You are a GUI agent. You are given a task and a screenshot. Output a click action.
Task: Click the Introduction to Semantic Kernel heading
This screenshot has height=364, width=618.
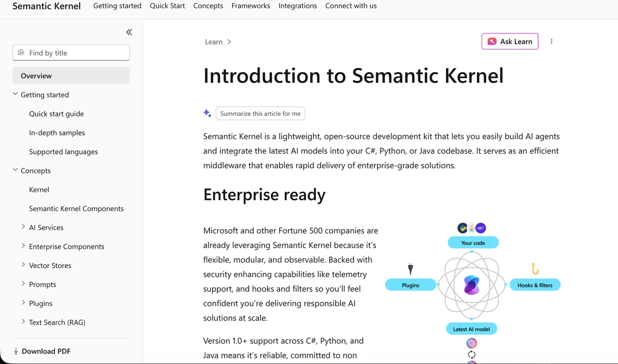(353, 76)
